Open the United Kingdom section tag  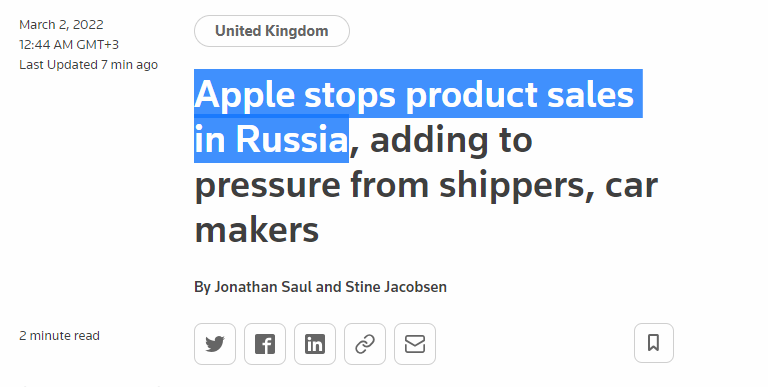coord(272,31)
